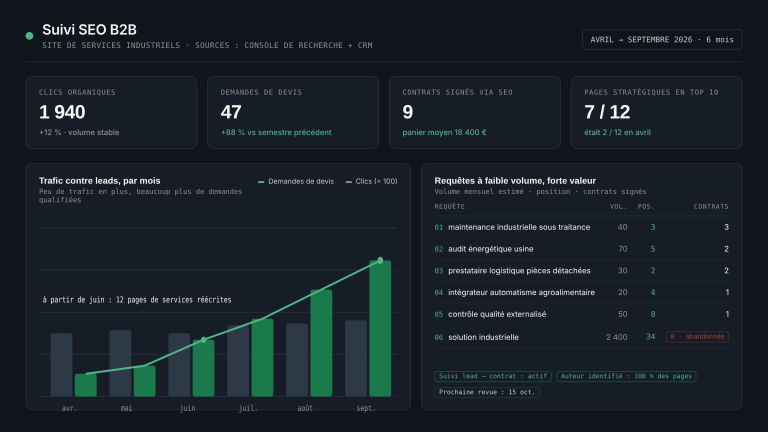Click the green May bar in the chart

click(145, 381)
